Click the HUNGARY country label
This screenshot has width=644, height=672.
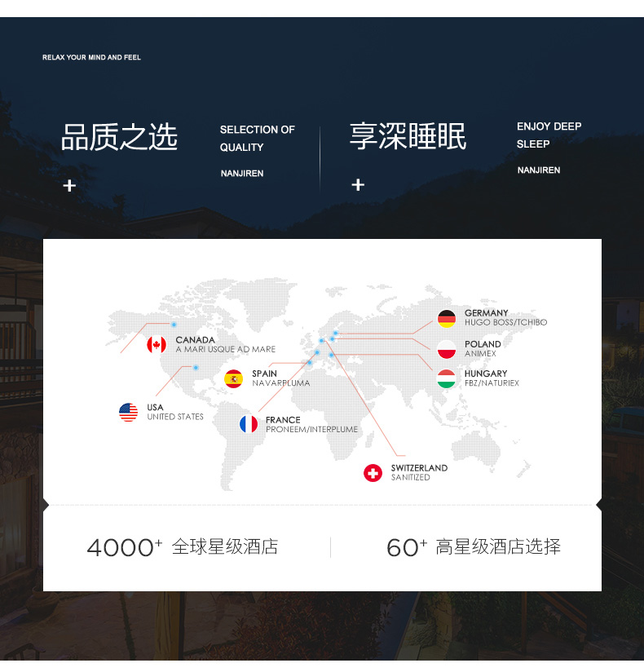coord(486,374)
